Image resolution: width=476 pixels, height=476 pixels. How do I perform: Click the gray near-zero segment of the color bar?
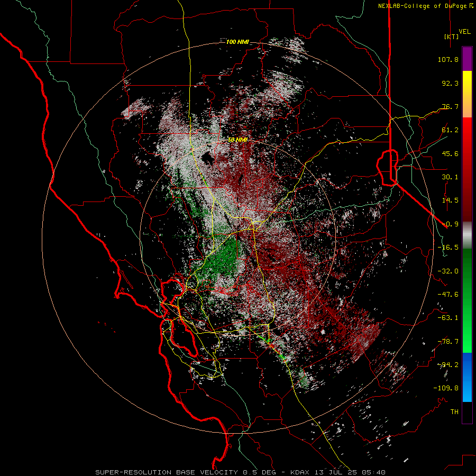coord(467,235)
